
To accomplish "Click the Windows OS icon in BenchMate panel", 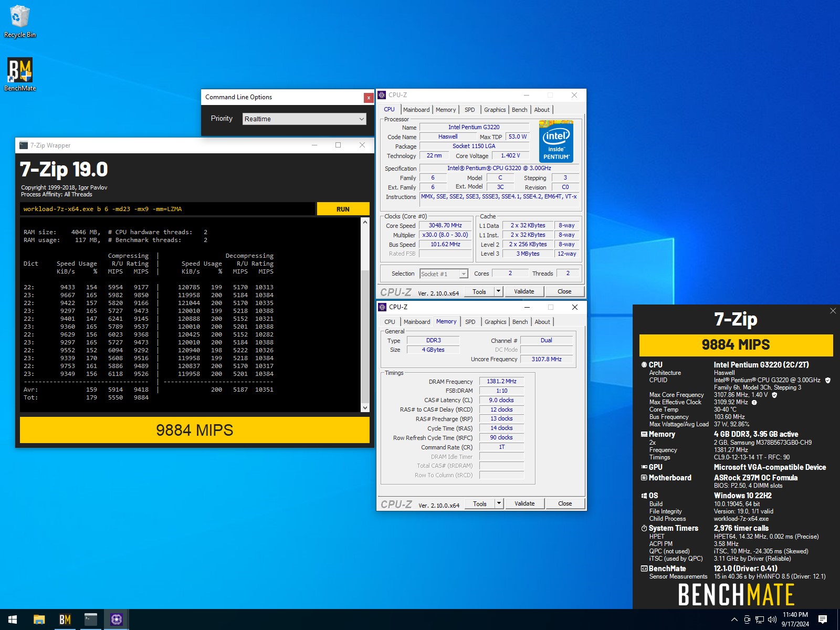I will click(x=644, y=495).
